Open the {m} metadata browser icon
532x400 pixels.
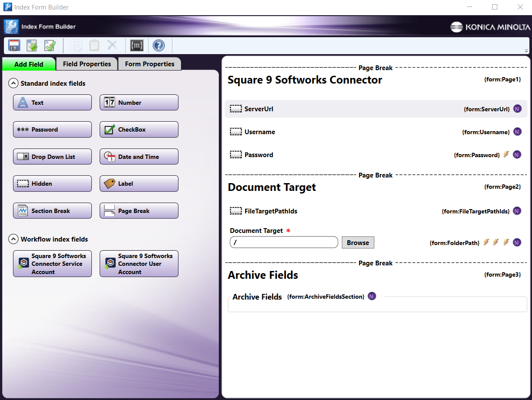137,45
